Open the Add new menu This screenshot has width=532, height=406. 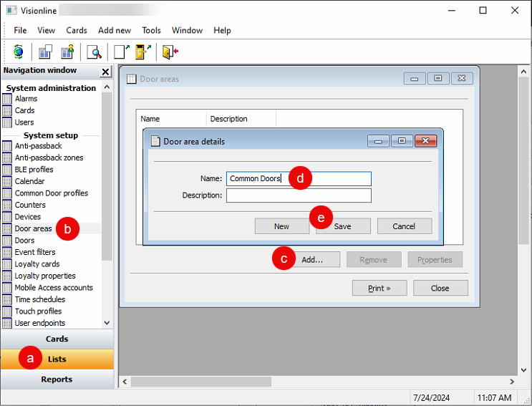tap(115, 30)
